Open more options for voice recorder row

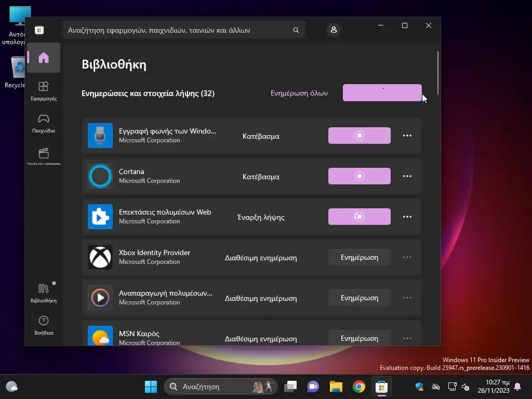point(407,136)
